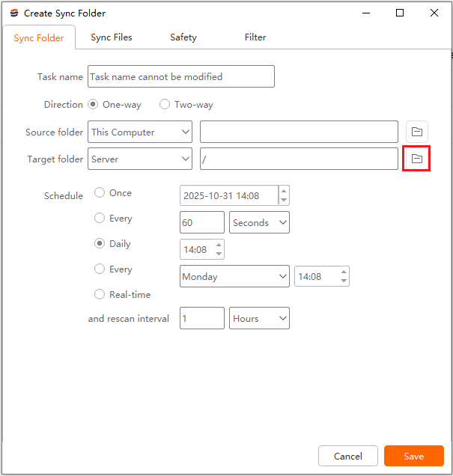Click the Save button
This screenshot has height=476, width=453.
(x=413, y=456)
